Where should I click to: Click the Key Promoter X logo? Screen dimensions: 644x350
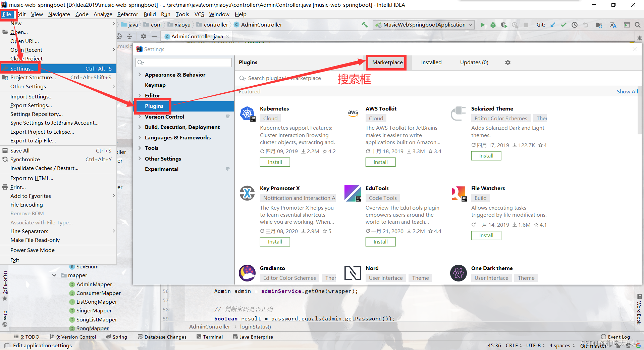click(247, 193)
